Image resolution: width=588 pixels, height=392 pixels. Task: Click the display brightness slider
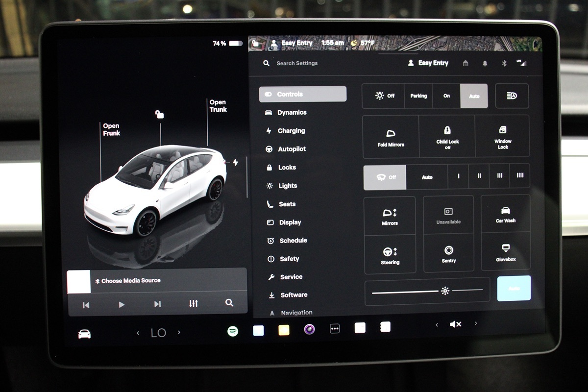[x=427, y=291]
